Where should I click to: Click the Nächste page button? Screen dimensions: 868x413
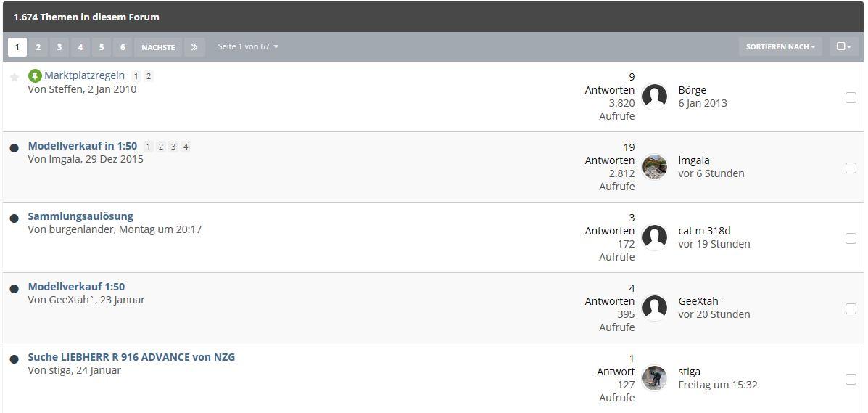pos(158,47)
